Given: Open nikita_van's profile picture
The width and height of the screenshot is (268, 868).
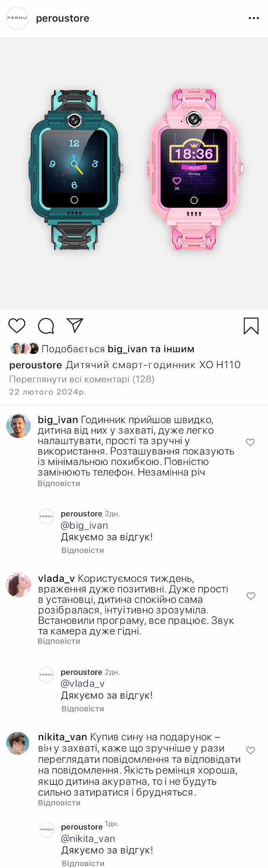Looking at the screenshot, I should [x=18, y=744].
